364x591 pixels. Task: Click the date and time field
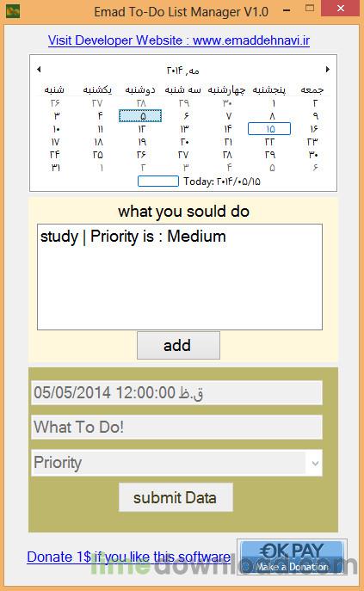point(176,393)
